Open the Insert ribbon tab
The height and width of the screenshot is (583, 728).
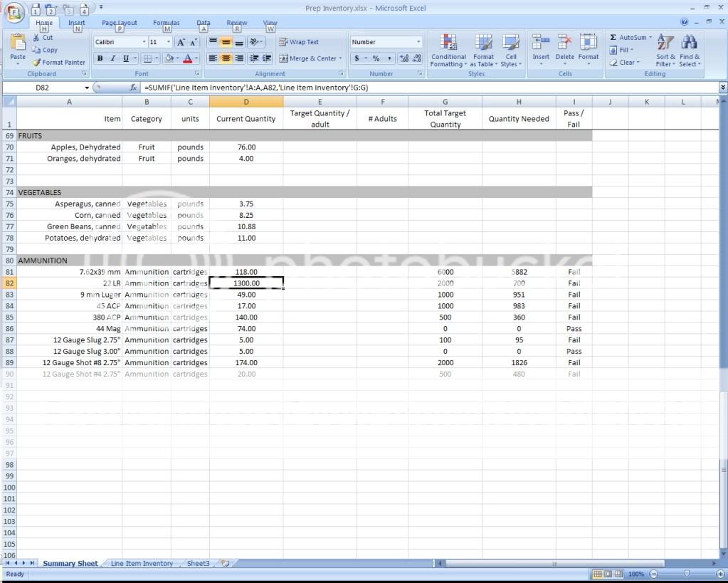(77, 22)
